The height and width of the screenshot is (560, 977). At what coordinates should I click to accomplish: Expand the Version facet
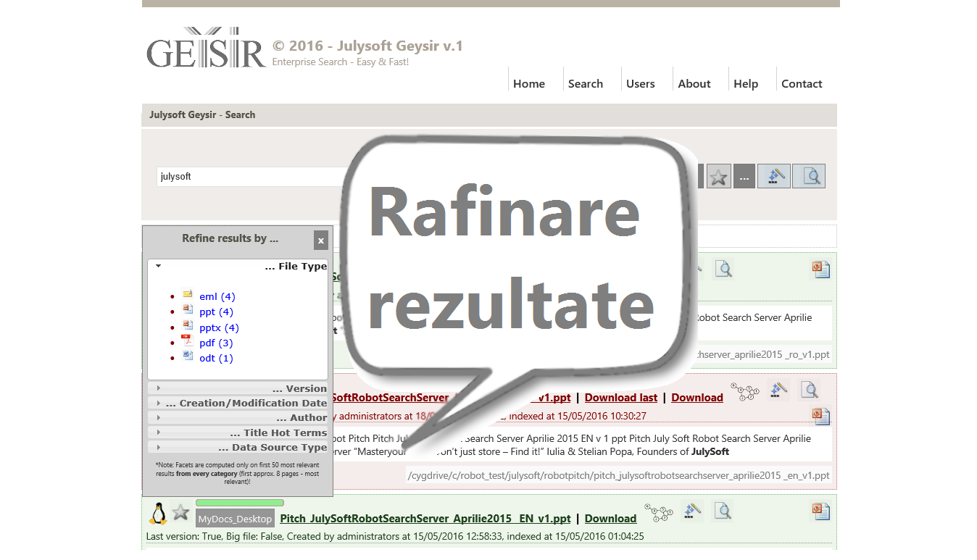(x=238, y=388)
